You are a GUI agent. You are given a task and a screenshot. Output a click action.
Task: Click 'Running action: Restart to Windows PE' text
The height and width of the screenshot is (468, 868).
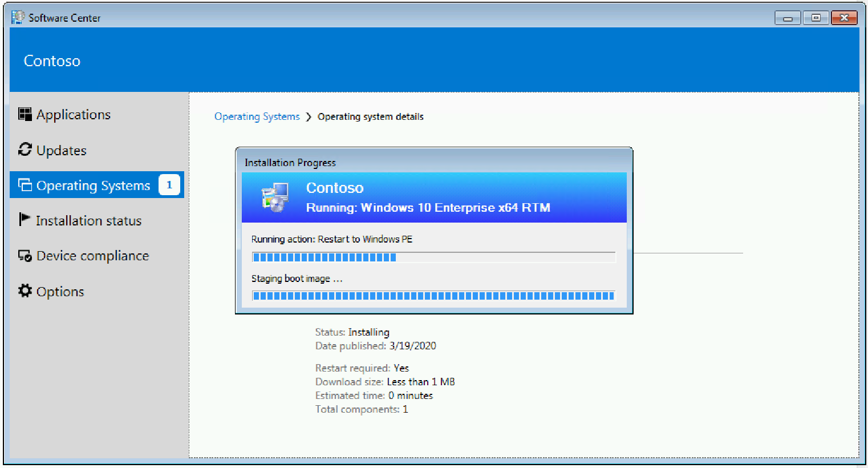pyautogui.click(x=332, y=239)
